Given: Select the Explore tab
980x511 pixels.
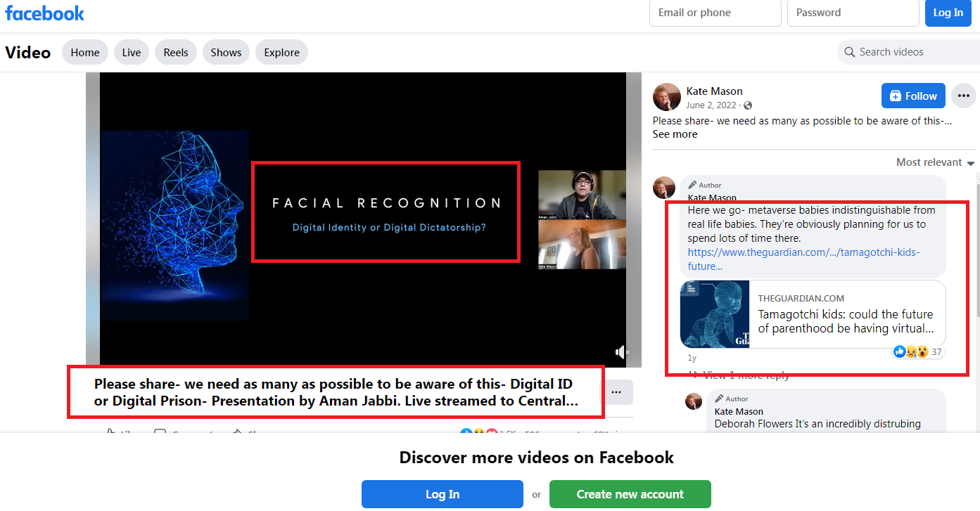Looking at the screenshot, I should coord(282,53).
